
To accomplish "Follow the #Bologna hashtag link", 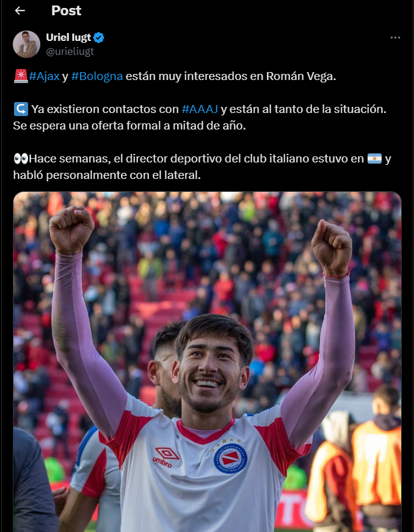I will 97,76.
